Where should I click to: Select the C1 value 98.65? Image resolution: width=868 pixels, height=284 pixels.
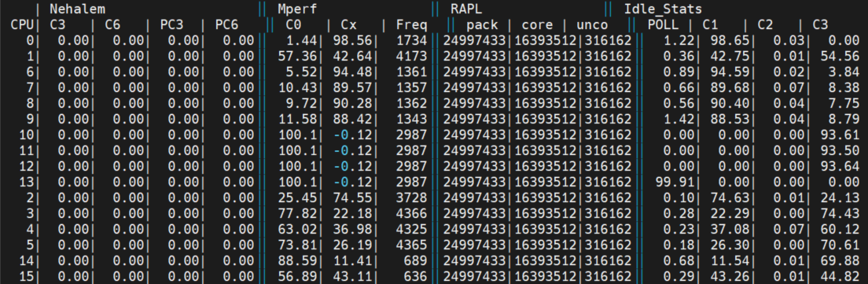pos(730,40)
